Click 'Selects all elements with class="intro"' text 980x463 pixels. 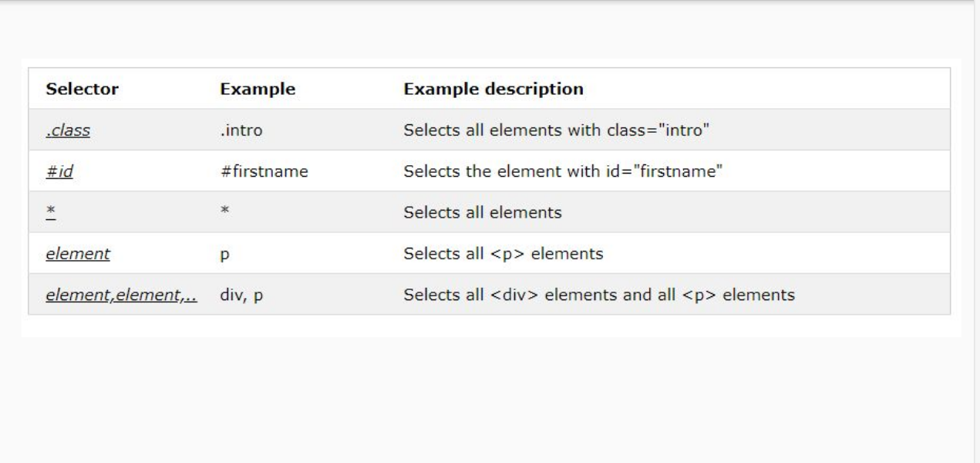point(556,130)
